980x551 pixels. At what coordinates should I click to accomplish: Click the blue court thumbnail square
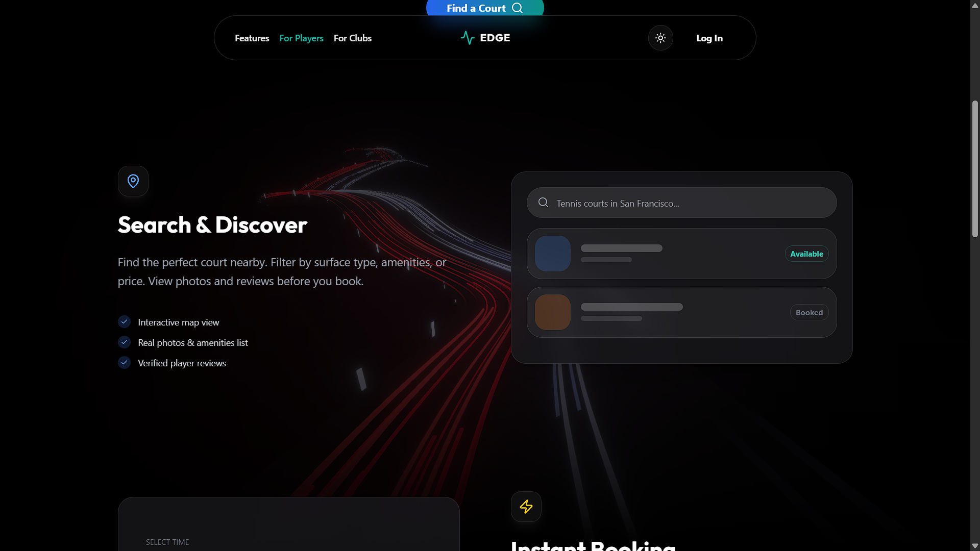click(552, 254)
